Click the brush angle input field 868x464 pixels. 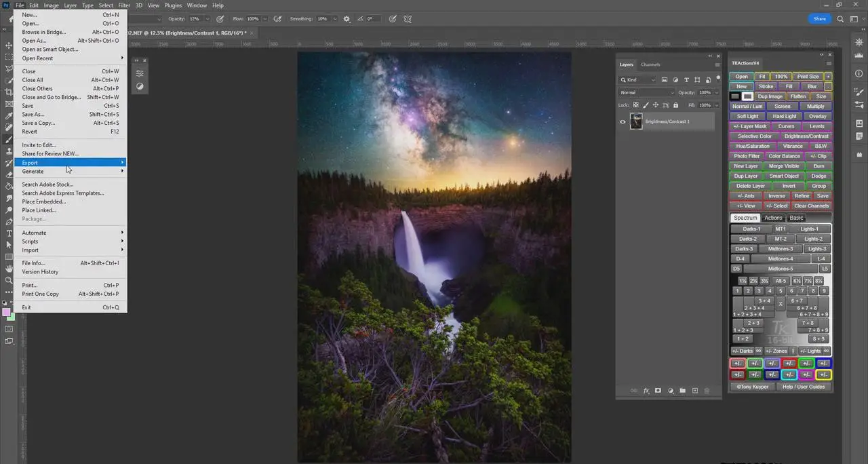click(374, 19)
